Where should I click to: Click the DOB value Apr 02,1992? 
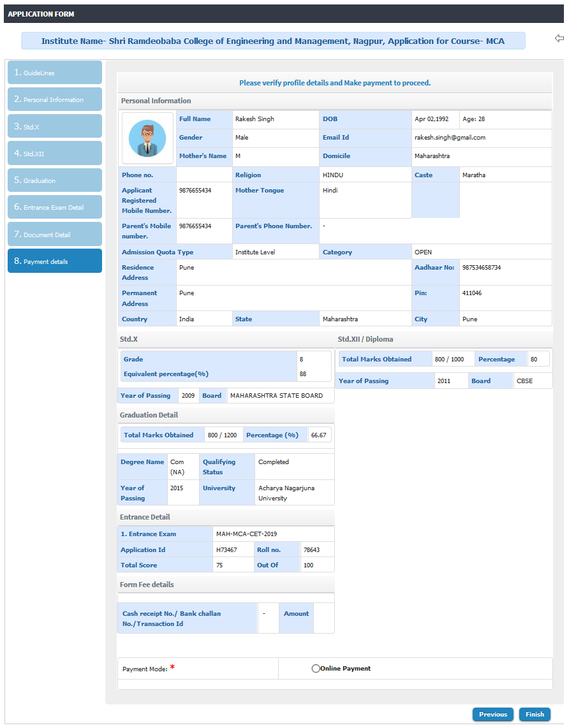pyautogui.click(x=431, y=119)
